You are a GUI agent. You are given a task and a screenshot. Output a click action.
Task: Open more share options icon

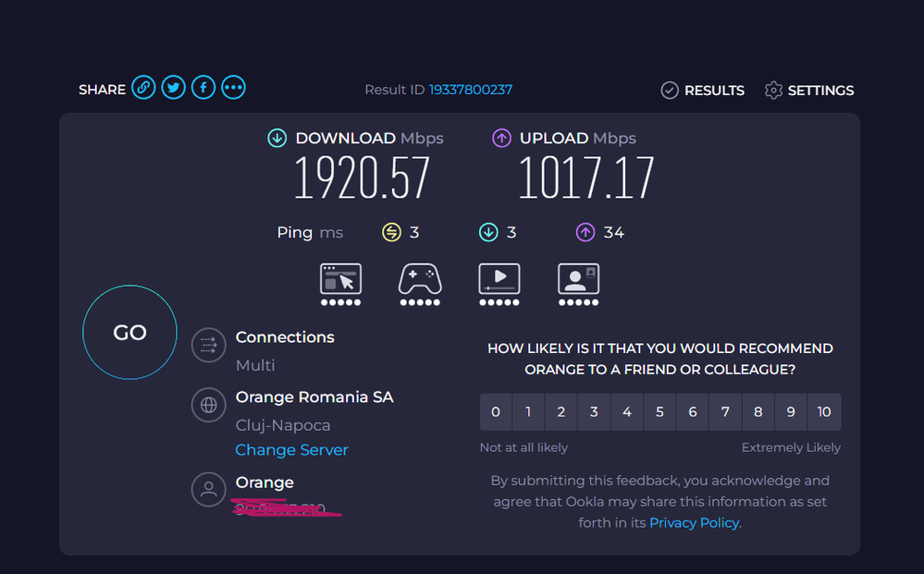click(x=233, y=88)
